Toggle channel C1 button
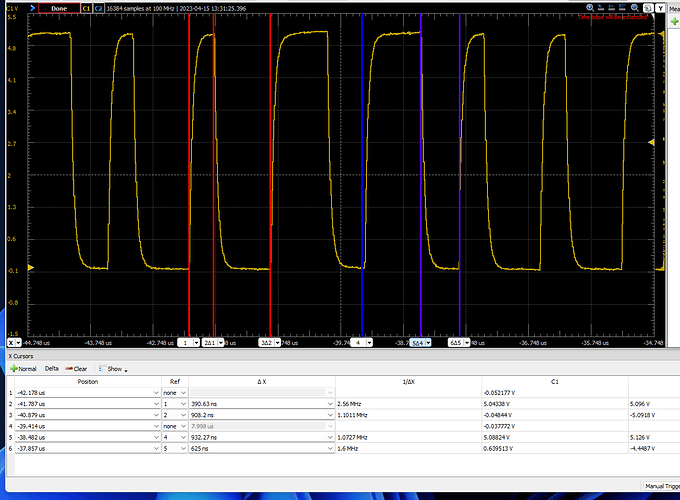The image size is (680, 500). pos(86,8)
